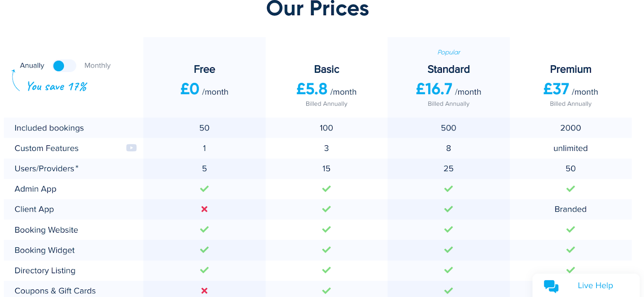The image size is (644, 297).
Task: Choose the Standard plan heading
Action: (x=448, y=69)
